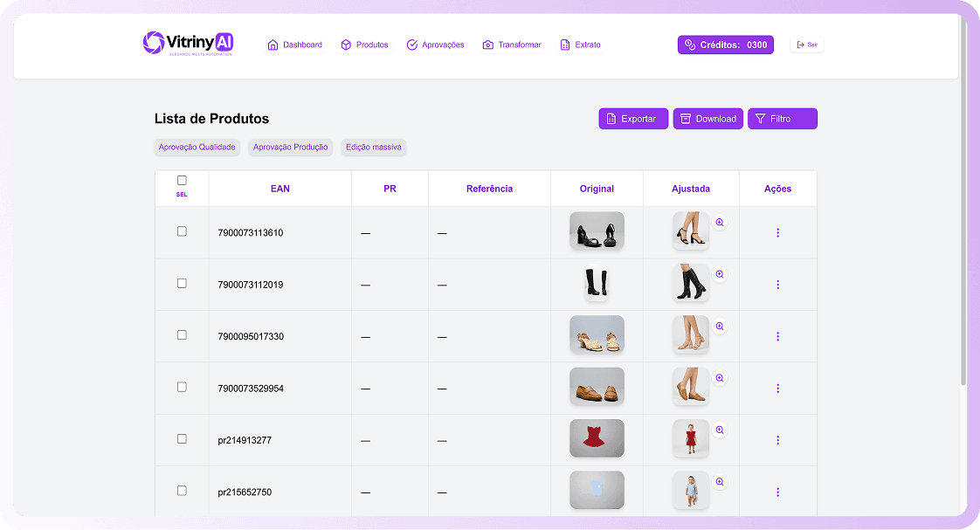This screenshot has height=530, width=980.
Task: Check the box for 7900073112019
Action: 182,283
